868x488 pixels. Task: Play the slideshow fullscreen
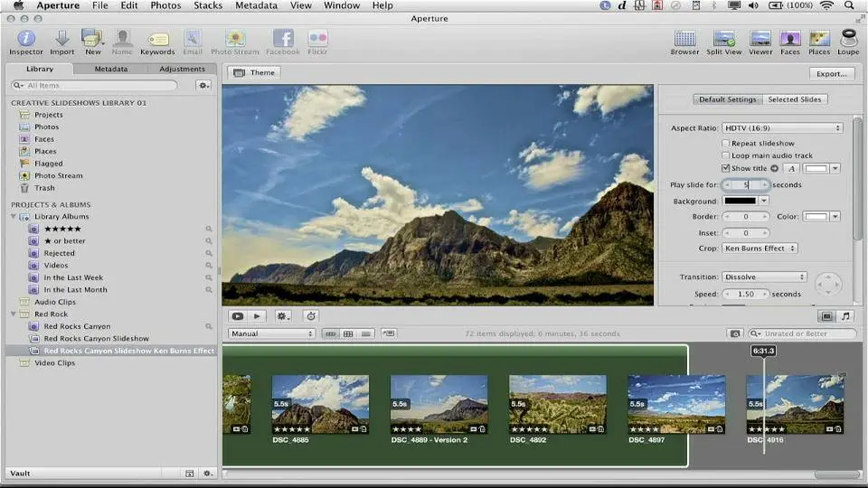point(238,316)
